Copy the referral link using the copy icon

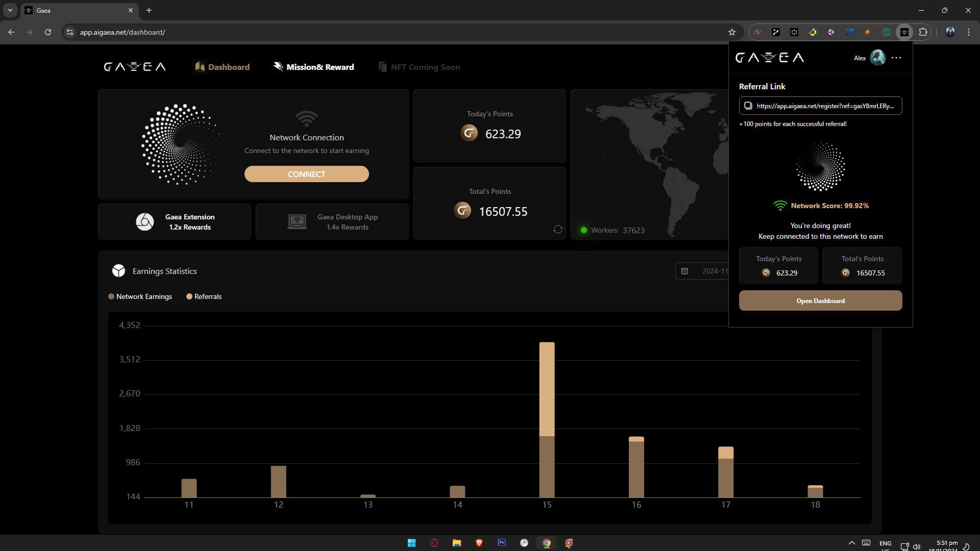point(748,106)
